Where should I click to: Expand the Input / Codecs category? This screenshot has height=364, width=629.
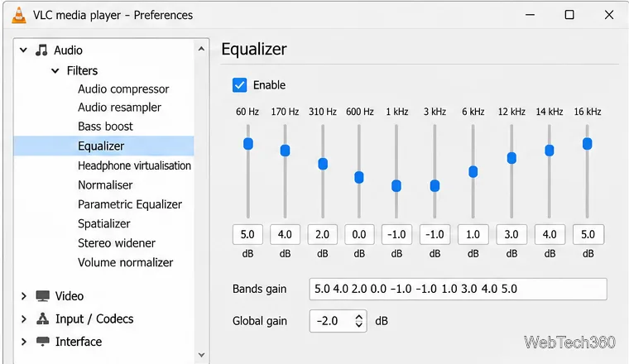click(x=24, y=318)
